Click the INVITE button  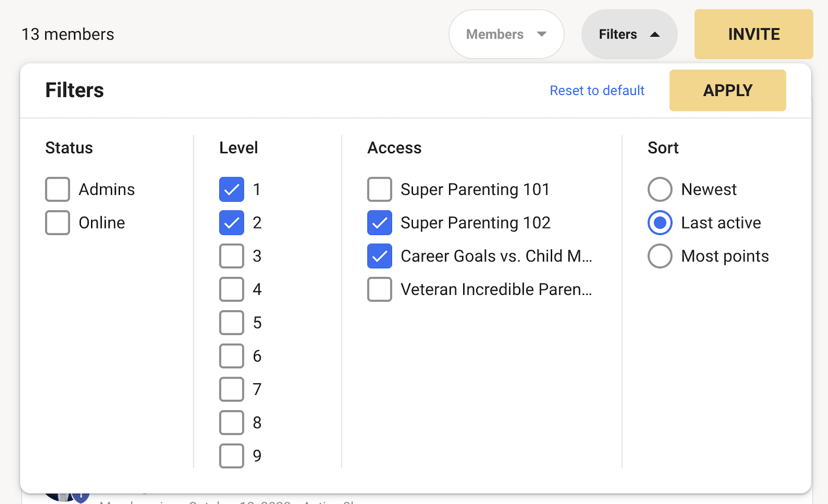[753, 34]
